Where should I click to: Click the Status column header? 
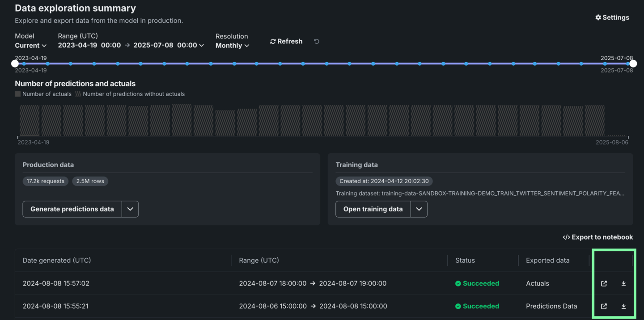click(465, 260)
